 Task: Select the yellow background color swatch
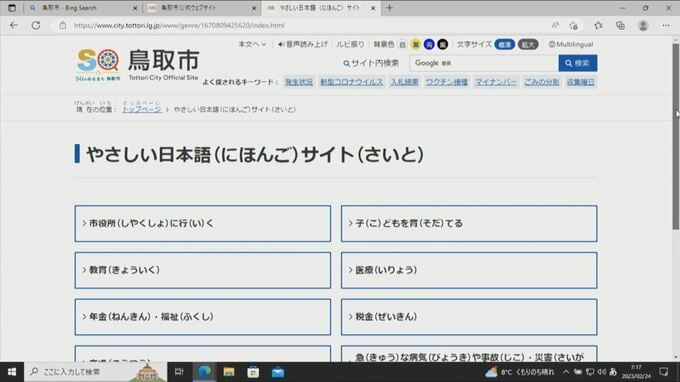pos(415,44)
